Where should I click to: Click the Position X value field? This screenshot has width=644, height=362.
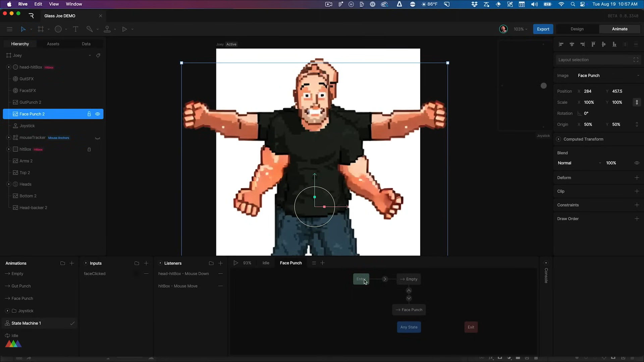click(588, 91)
